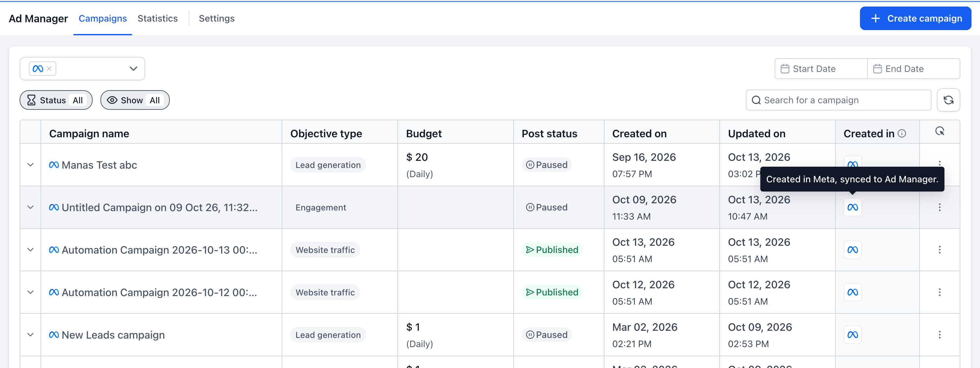Open the Manas Test abc campaign link
The image size is (980, 368).
99,165
